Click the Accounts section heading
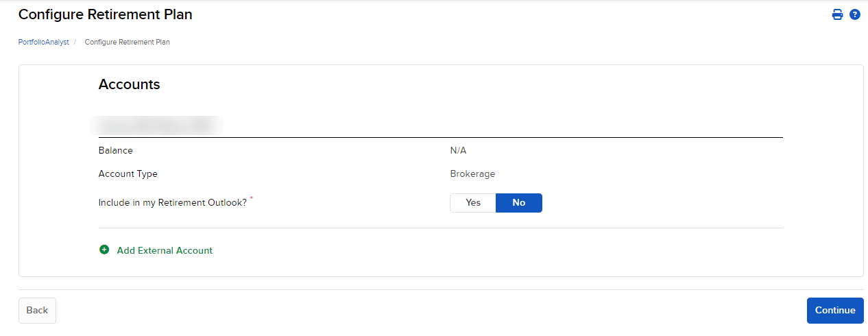Image resolution: width=868 pixels, height=336 pixels. point(129,84)
